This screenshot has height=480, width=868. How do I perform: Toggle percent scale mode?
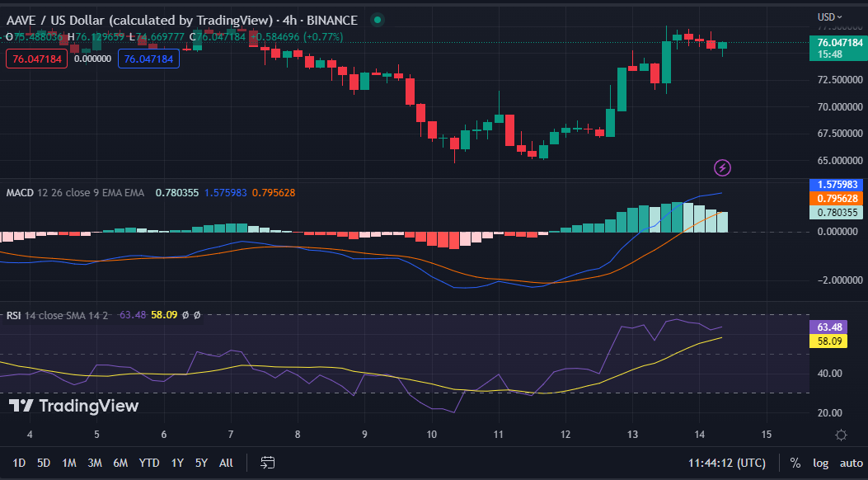[x=795, y=463]
